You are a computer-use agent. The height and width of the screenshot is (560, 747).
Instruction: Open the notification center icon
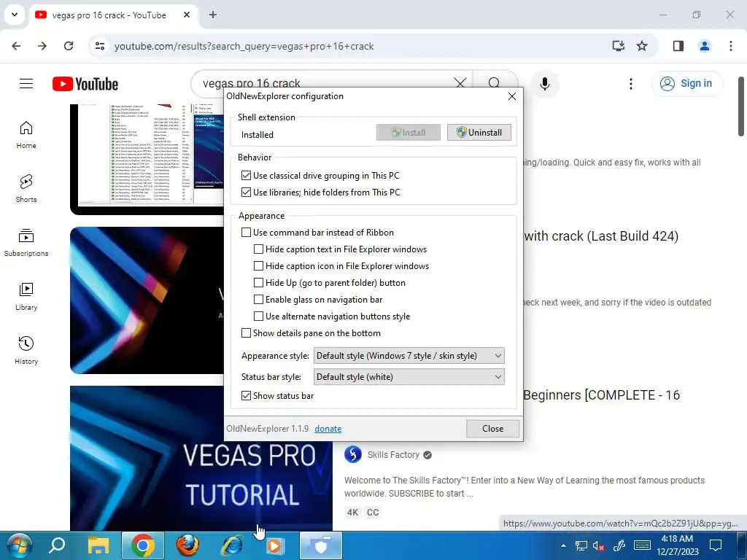[716, 545]
